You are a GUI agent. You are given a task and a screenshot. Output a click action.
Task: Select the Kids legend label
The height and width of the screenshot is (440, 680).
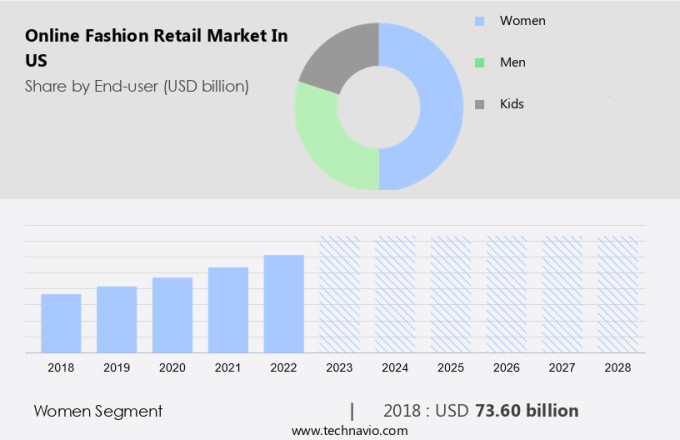tap(512, 104)
